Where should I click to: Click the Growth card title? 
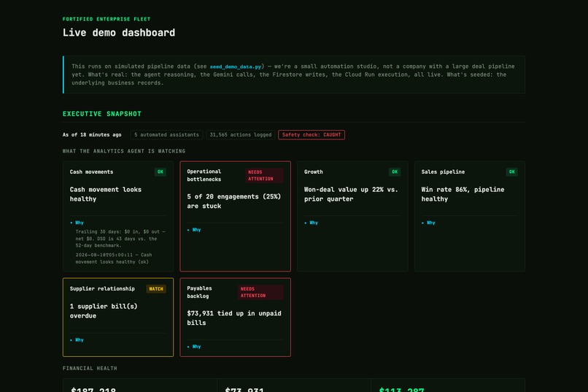[x=314, y=172]
